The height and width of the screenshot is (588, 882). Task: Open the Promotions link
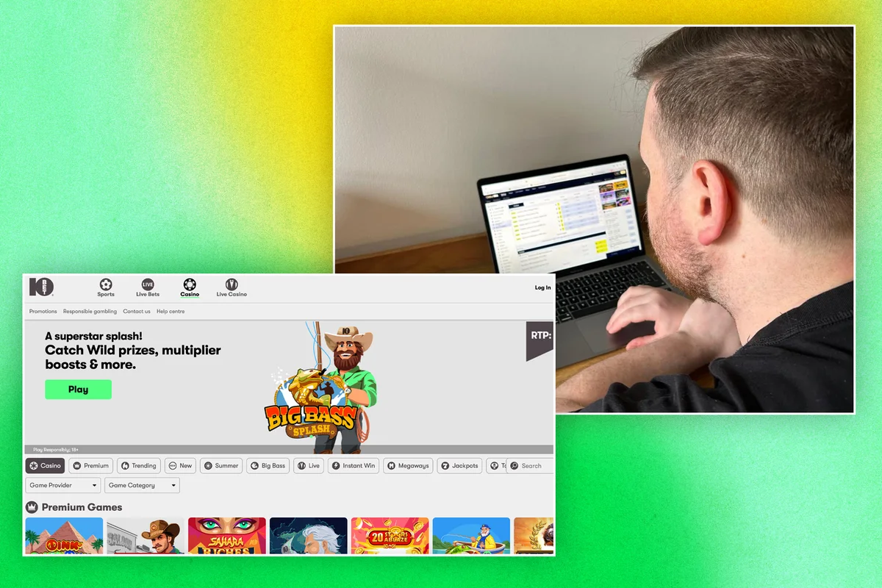click(43, 312)
